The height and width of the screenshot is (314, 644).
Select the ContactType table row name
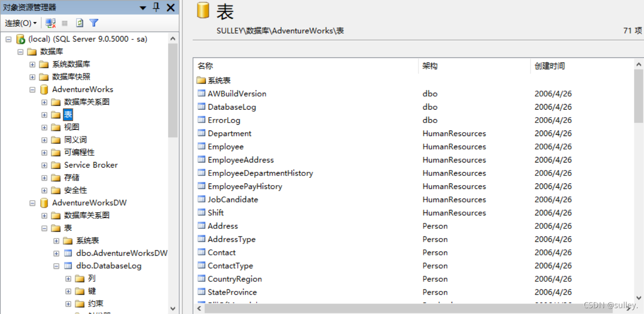pyautogui.click(x=230, y=266)
